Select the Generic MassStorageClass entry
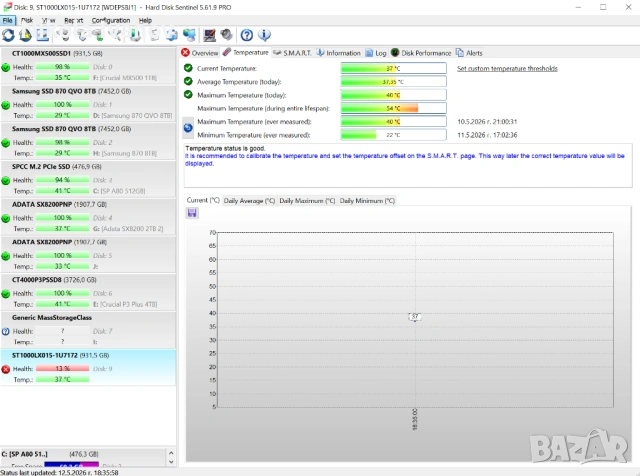This screenshot has height=476, width=640. (88, 329)
